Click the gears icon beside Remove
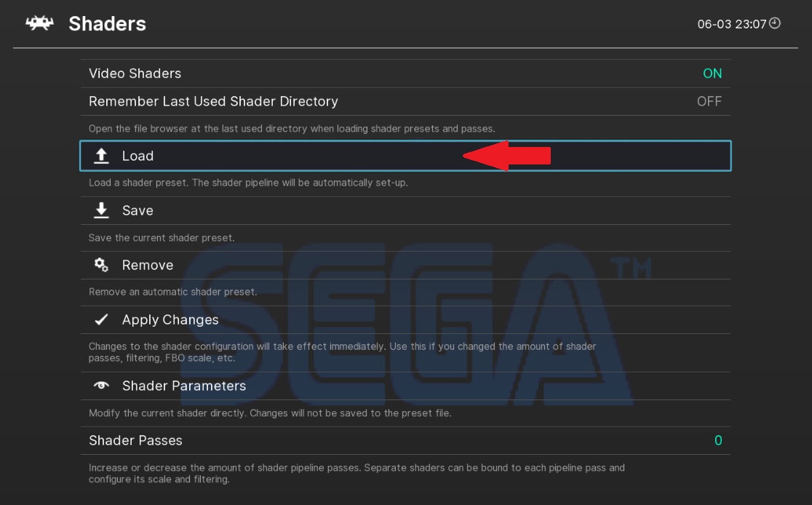Screen dimensions: 812x505 102,265
